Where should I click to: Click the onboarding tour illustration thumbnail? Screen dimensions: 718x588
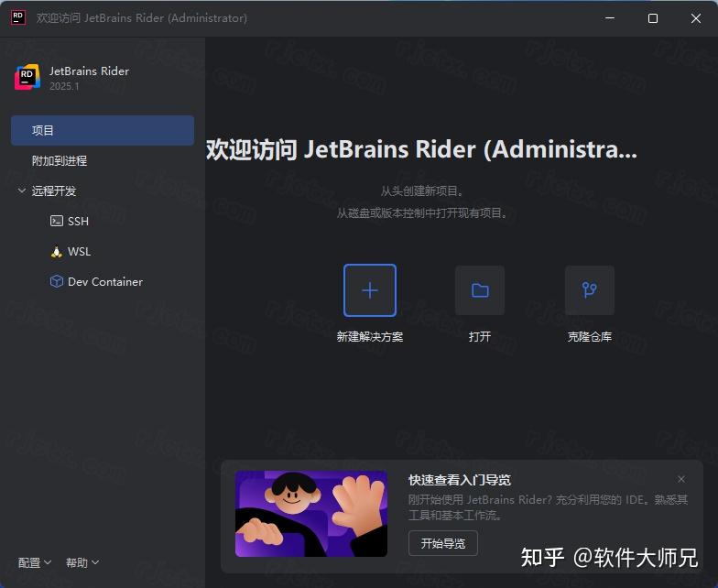[311, 514]
